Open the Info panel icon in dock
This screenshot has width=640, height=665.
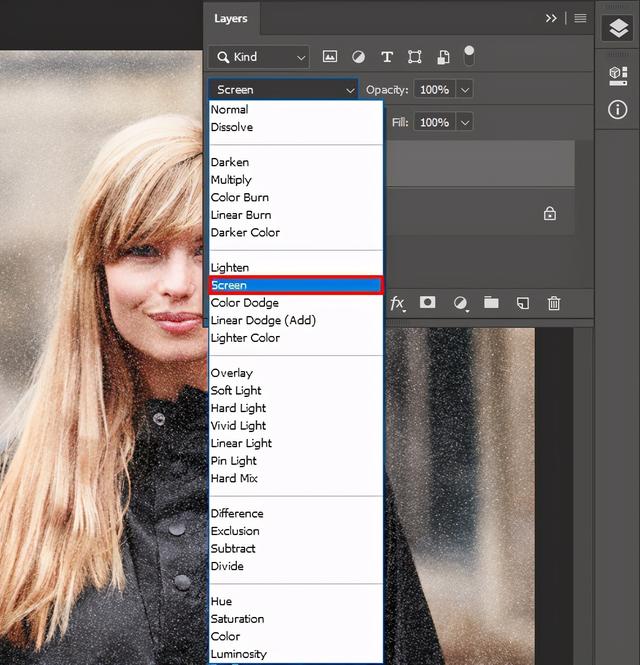(x=617, y=109)
